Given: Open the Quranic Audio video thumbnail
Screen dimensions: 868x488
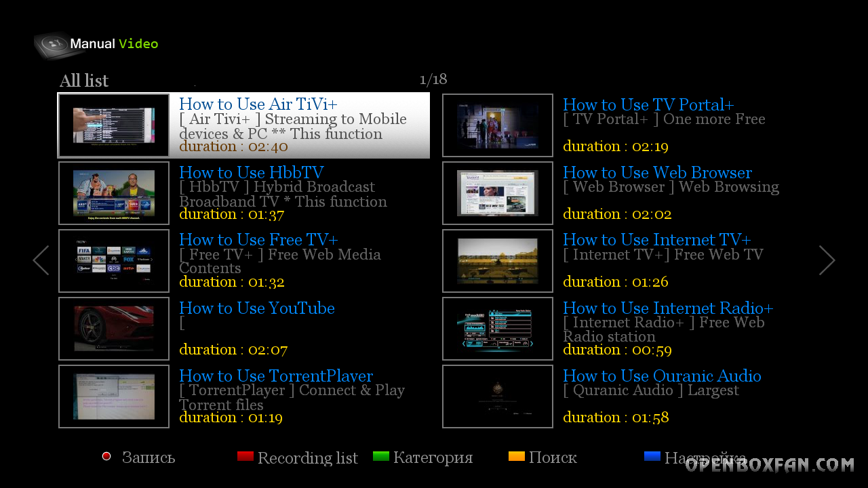Looking at the screenshot, I should click(x=498, y=396).
